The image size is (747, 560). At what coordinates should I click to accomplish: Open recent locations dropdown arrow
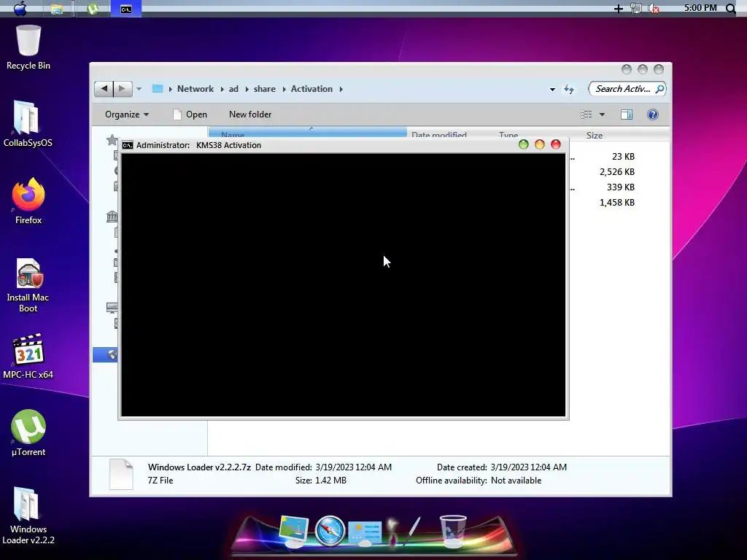click(139, 89)
